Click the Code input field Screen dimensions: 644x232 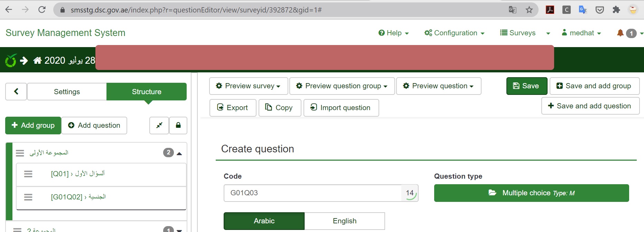(x=312, y=193)
